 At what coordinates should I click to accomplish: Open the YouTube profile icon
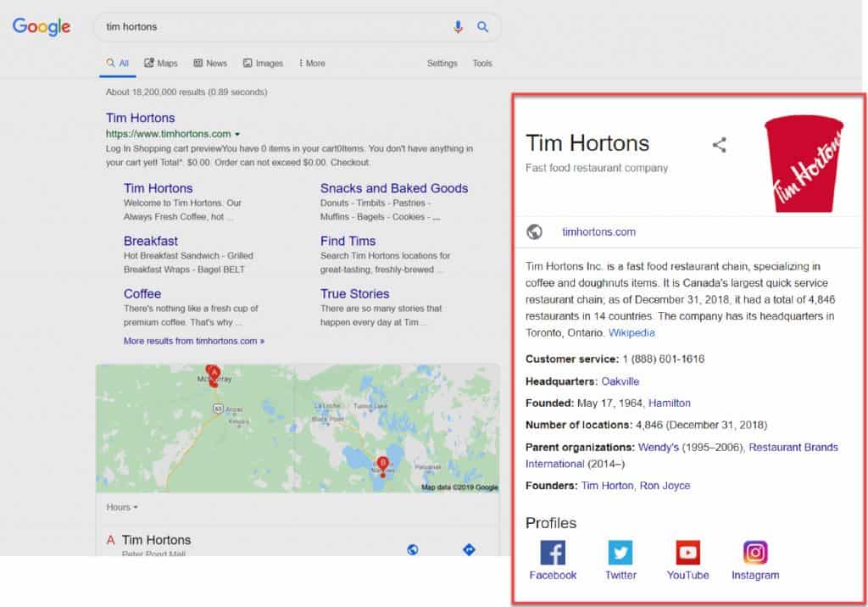click(688, 552)
